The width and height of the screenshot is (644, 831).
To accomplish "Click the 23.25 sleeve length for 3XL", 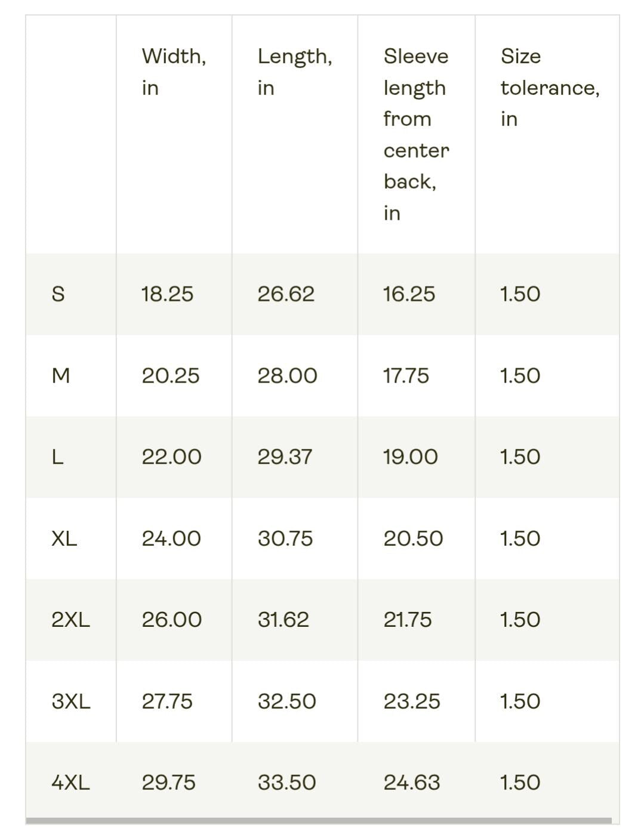I will pyautogui.click(x=412, y=701).
